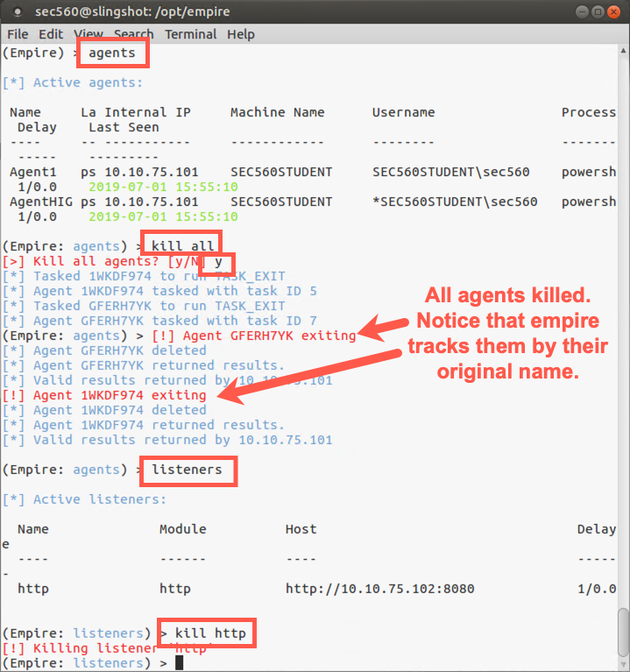Viewport: 630px width, 672px height.
Task: Open the View menu
Action: pos(88,34)
